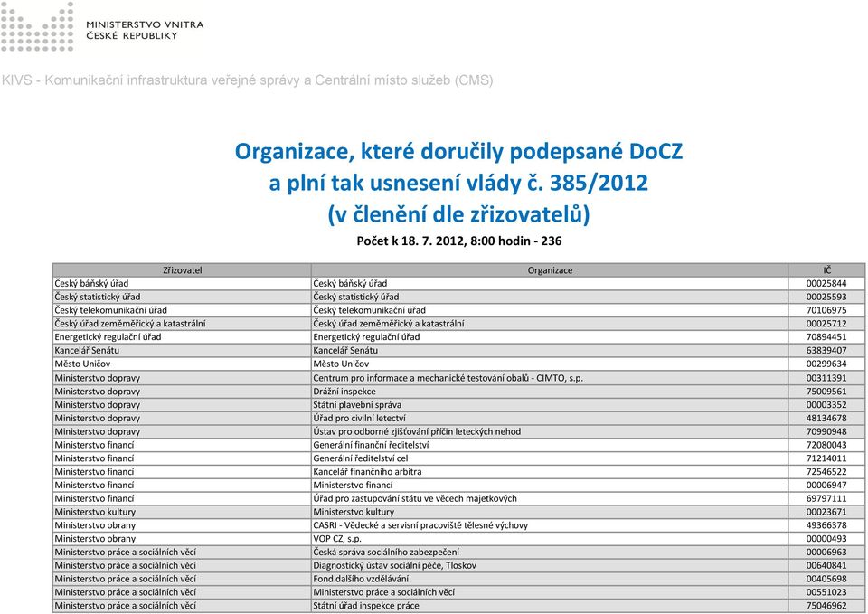
Task: Select IČ value 00311391
Action: (826, 378)
